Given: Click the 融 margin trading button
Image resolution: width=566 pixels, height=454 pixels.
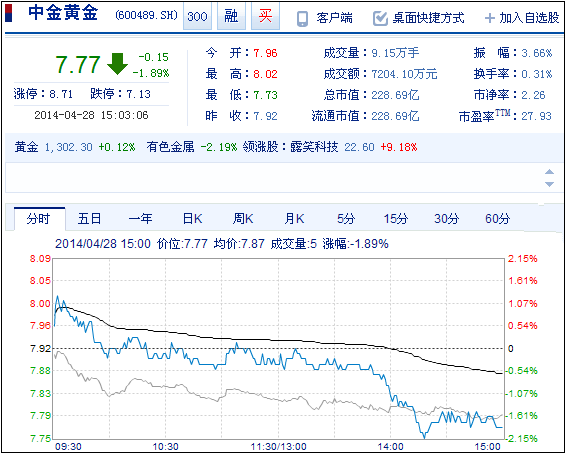Looking at the screenshot, I should (x=231, y=17).
